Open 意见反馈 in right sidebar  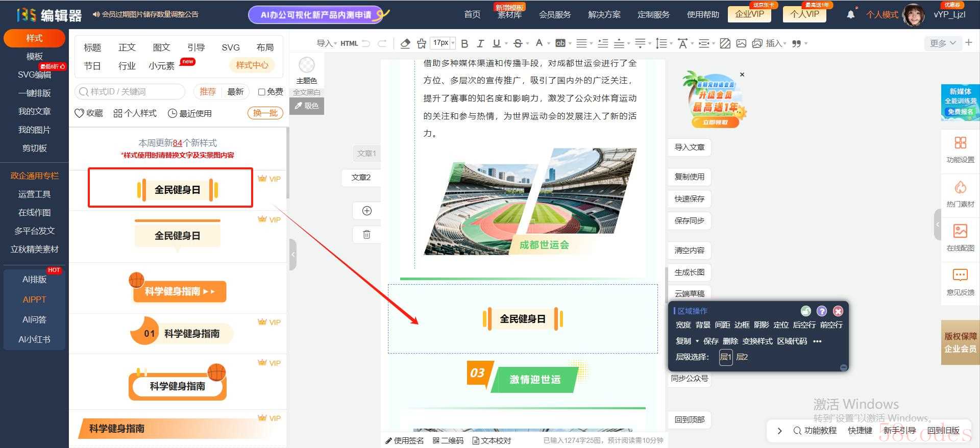tap(960, 282)
